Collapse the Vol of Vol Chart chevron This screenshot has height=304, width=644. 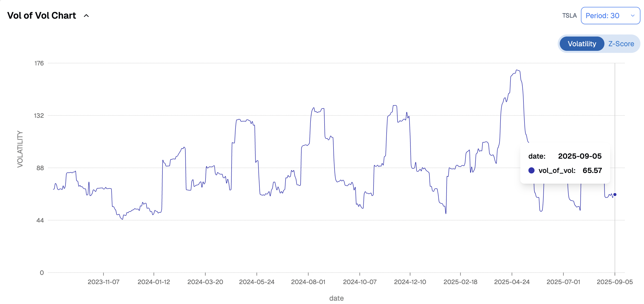[x=86, y=16]
